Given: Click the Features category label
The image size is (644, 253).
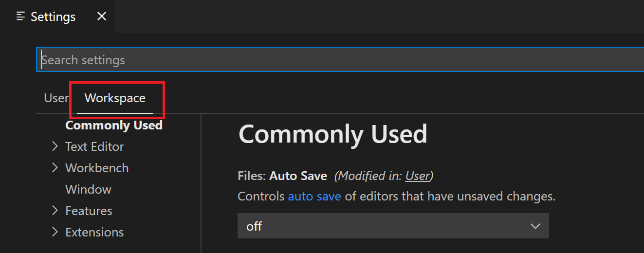Looking at the screenshot, I should [89, 211].
